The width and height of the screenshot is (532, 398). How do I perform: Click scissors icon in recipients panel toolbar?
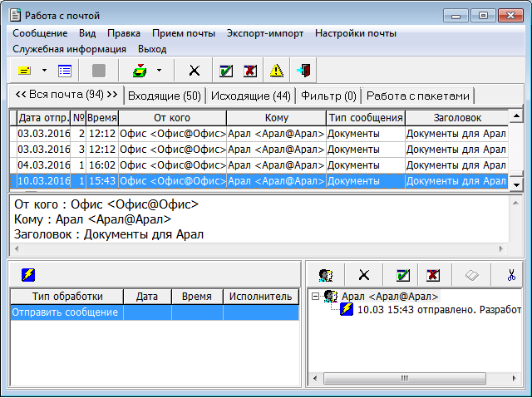coord(510,275)
